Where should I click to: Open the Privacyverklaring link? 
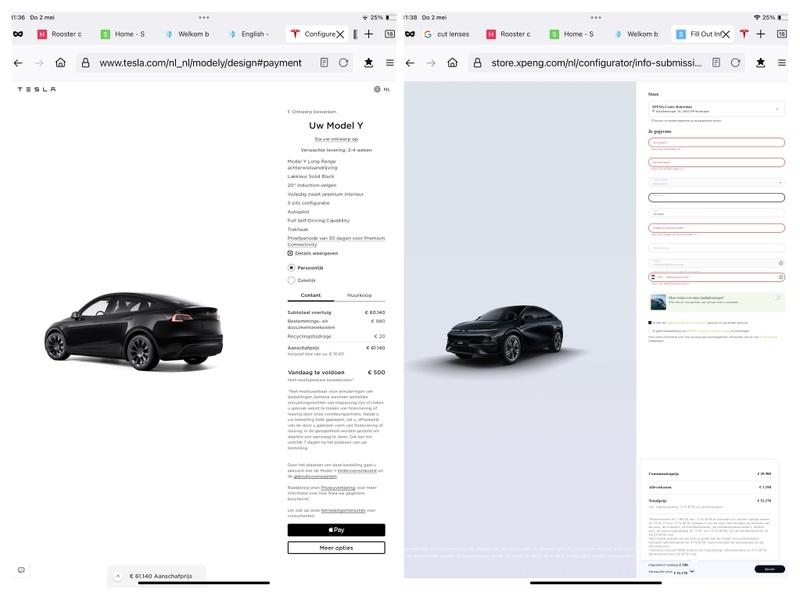[x=338, y=488]
